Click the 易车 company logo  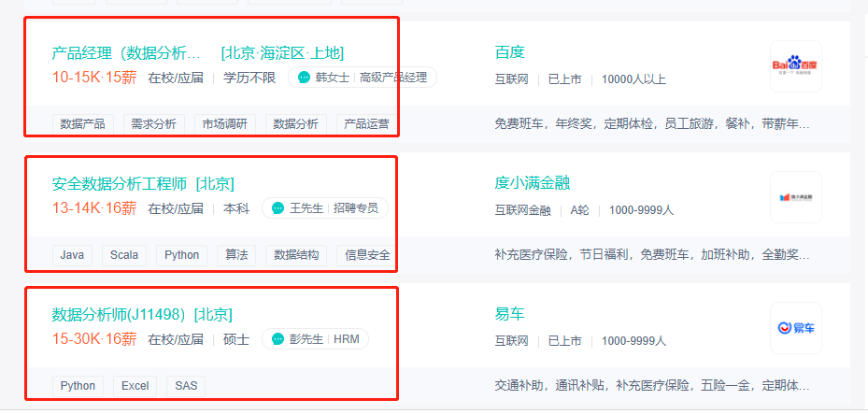coord(795,328)
